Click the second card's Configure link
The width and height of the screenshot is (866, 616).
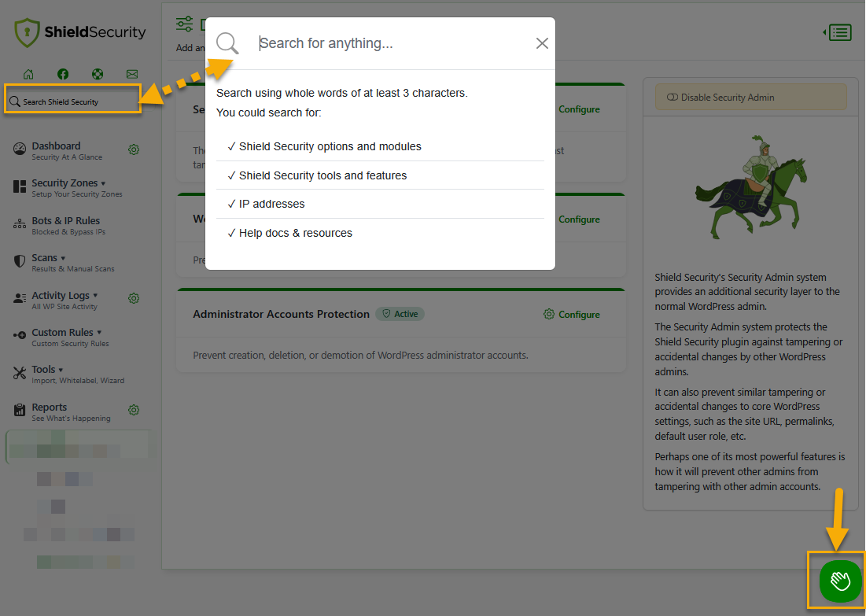pyautogui.click(x=579, y=219)
